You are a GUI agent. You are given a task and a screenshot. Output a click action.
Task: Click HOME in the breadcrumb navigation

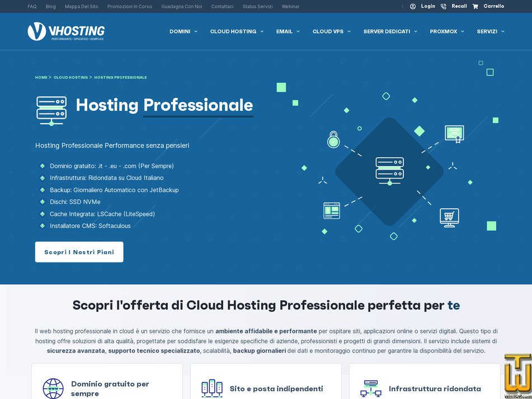[41, 77]
